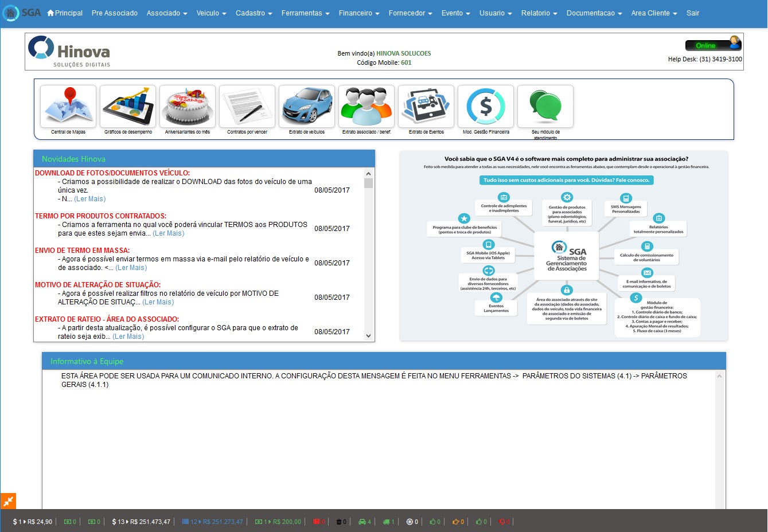The image size is (768, 532).
Task: Open the green chat bubbles atendimento icon
Action: (545, 107)
